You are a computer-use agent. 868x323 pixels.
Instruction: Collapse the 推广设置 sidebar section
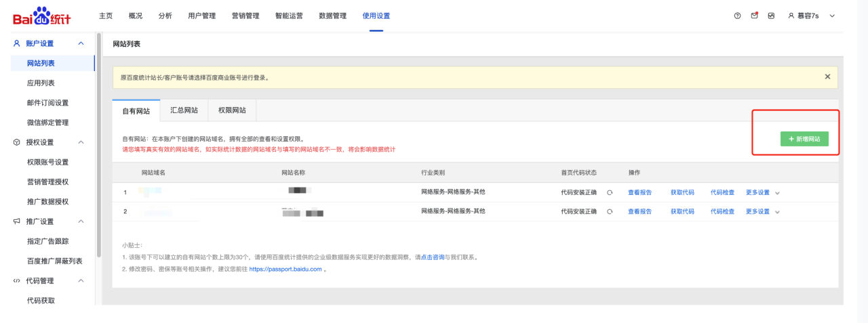pos(81,221)
